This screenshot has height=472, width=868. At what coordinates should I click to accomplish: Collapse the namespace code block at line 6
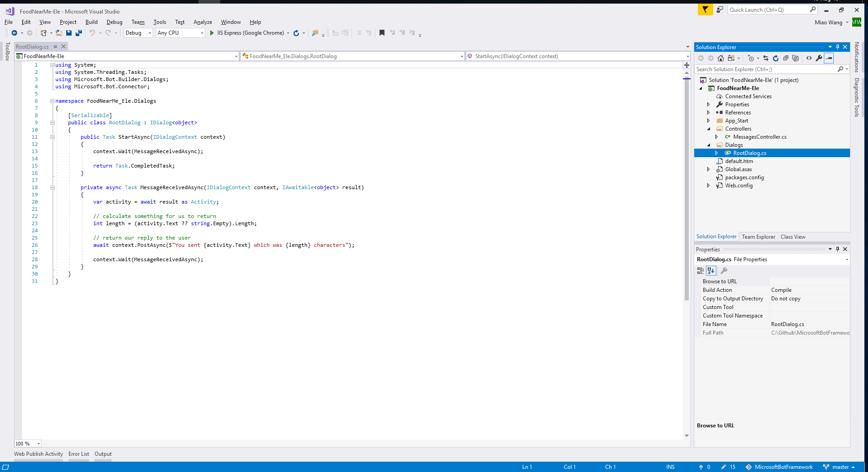tap(52, 101)
